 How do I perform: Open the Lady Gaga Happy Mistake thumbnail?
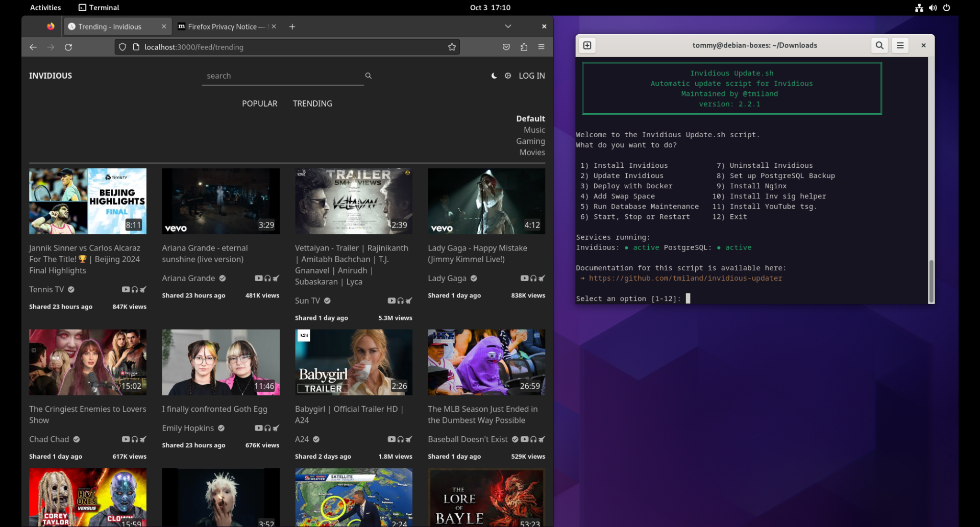pyautogui.click(x=486, y=201)
